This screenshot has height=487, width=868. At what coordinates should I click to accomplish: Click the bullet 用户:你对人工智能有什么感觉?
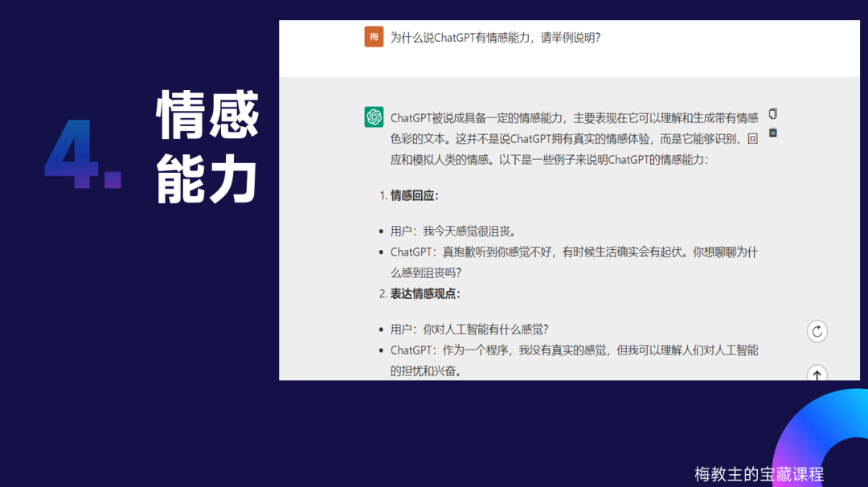(x=469, y=329)
